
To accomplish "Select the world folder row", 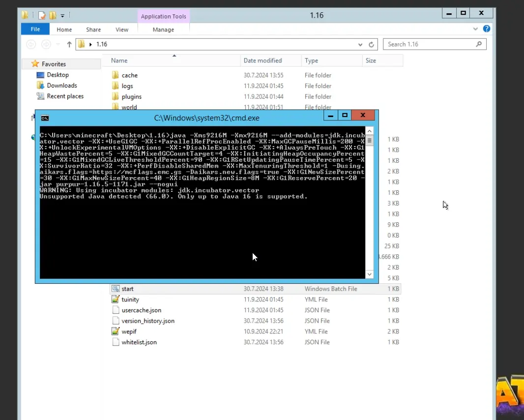I will coord(255,107).
